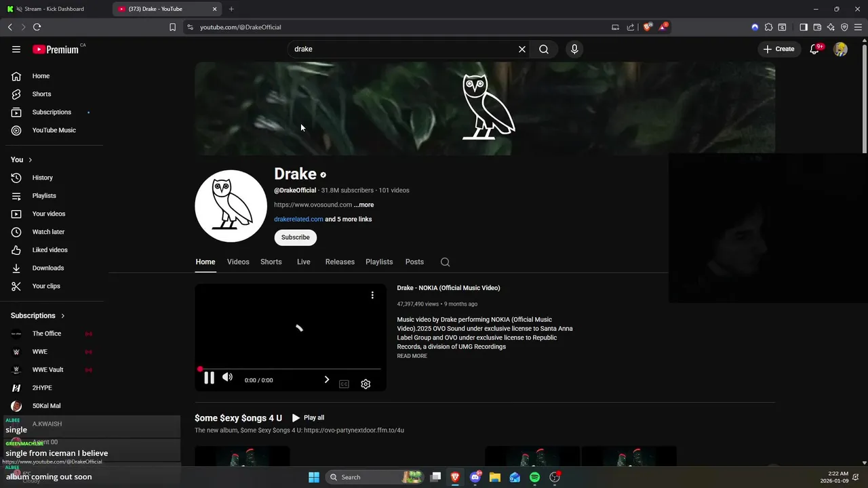Play all Some Sexy Songs 4 U

point(308,418)
